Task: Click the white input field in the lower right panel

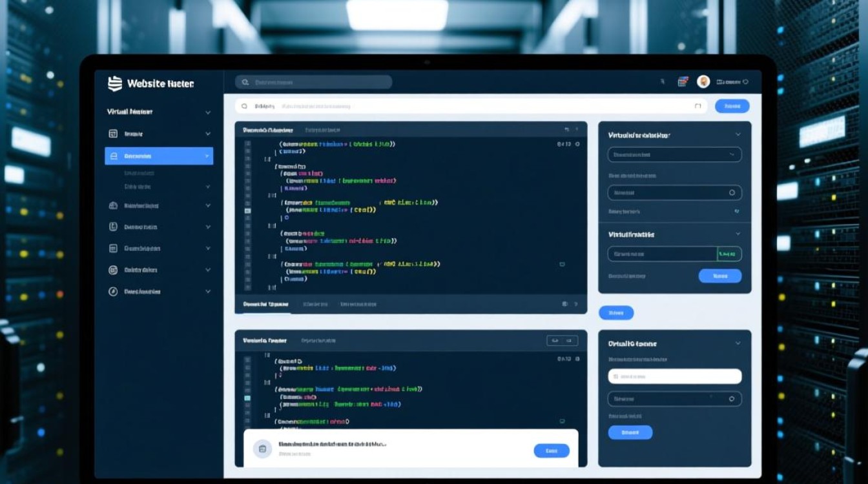Action: click(674, 376)
